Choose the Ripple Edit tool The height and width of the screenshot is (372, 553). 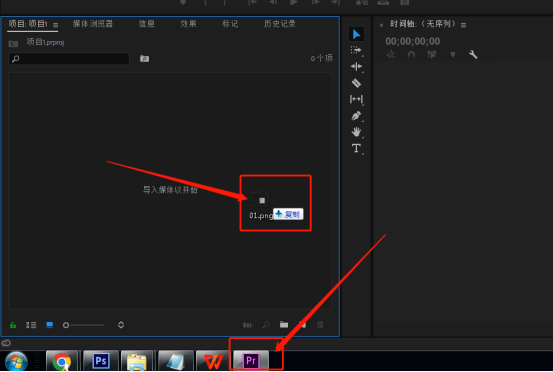click(x=356, y=67)
